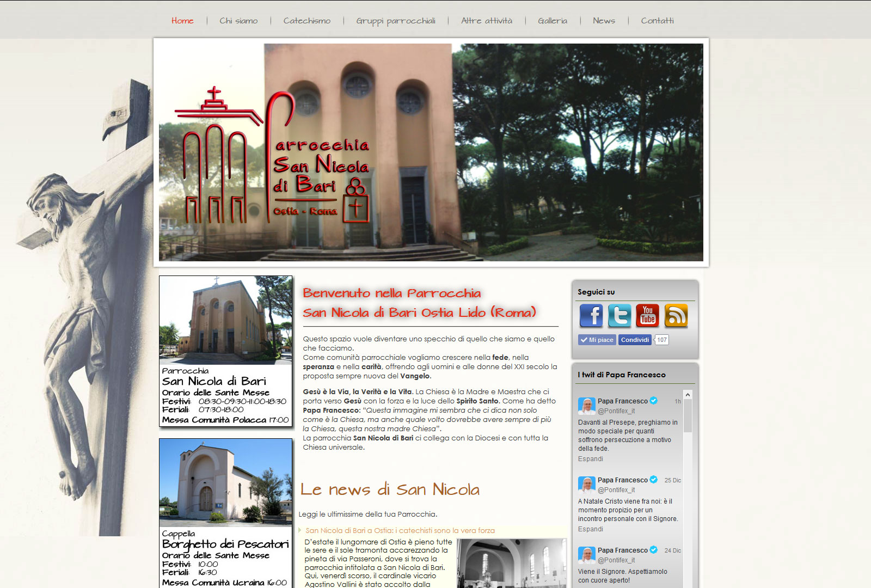Screen dimensions: 871x588
Task: Click 'Messa Comunità Polacca 17:00' text
Action: point(225,420)
